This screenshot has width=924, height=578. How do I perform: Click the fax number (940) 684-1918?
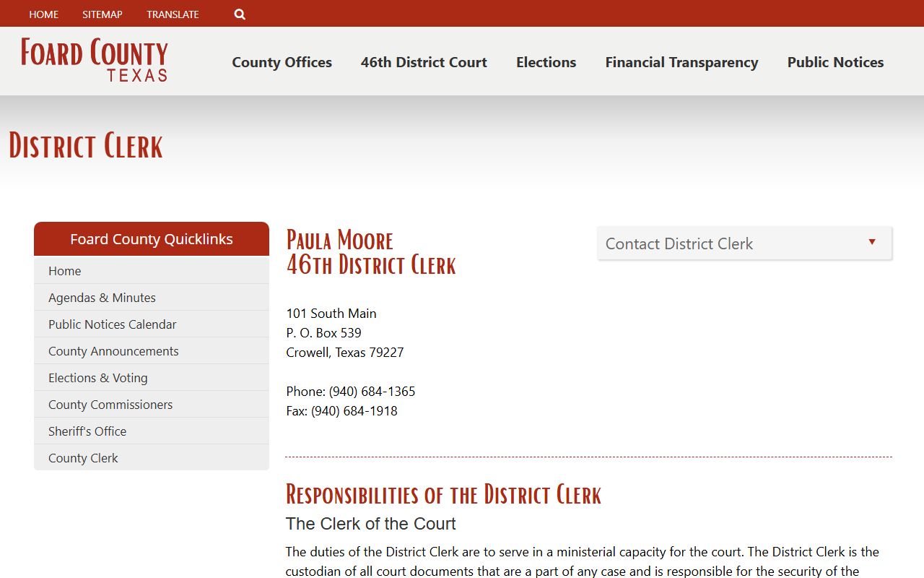(354, 411)
